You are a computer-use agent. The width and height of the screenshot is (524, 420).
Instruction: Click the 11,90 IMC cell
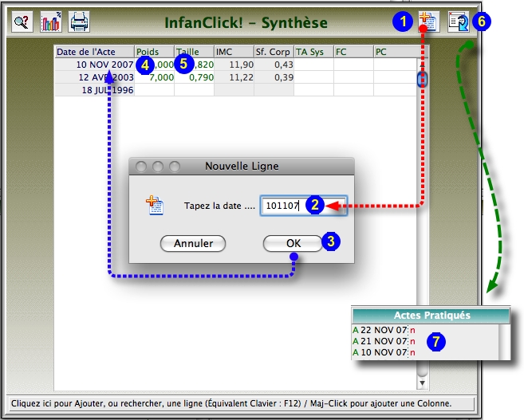click(x=234, y=65)
